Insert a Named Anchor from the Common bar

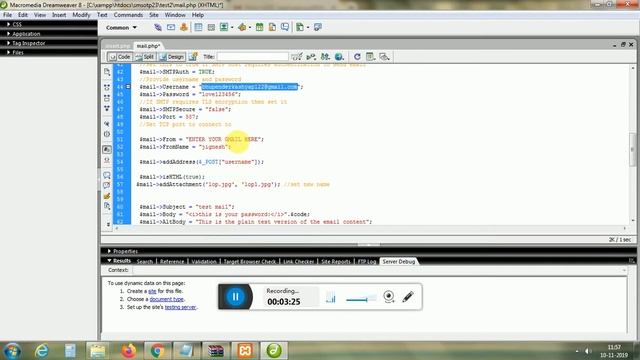(x=184, y=27)
